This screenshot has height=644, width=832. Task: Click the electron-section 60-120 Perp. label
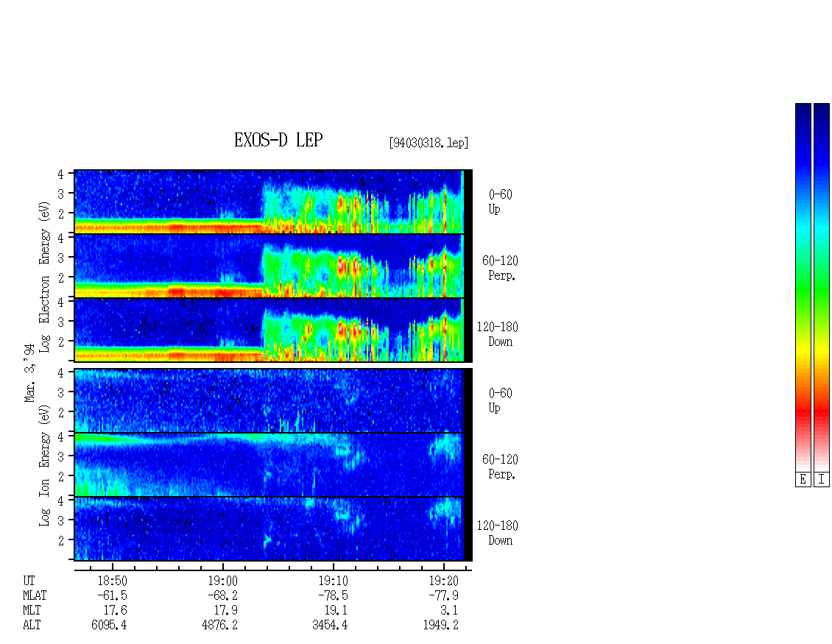click(x=500, y=268)
